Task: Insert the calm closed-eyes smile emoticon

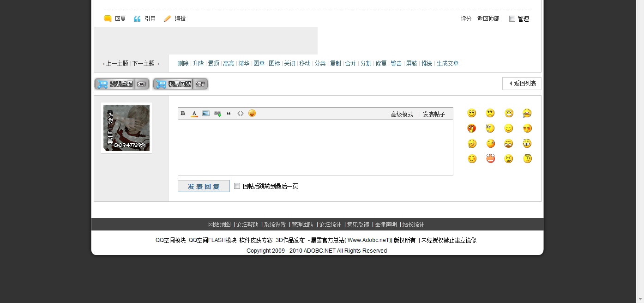Action: 509,128
